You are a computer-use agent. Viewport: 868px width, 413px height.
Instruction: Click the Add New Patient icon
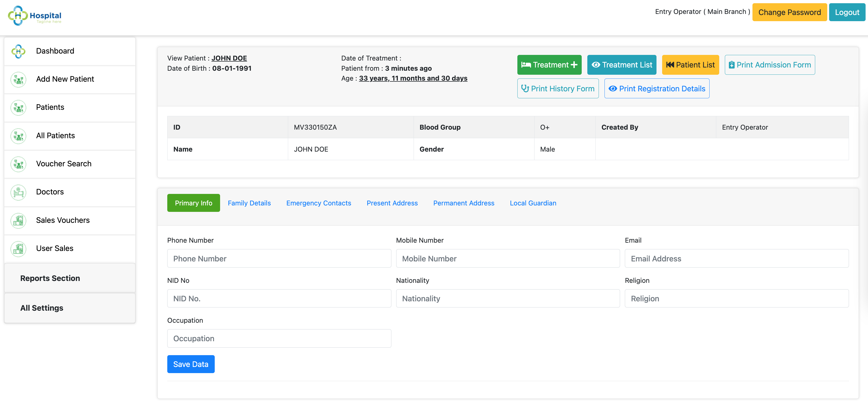pyautogui.click(x=18, y=80)
